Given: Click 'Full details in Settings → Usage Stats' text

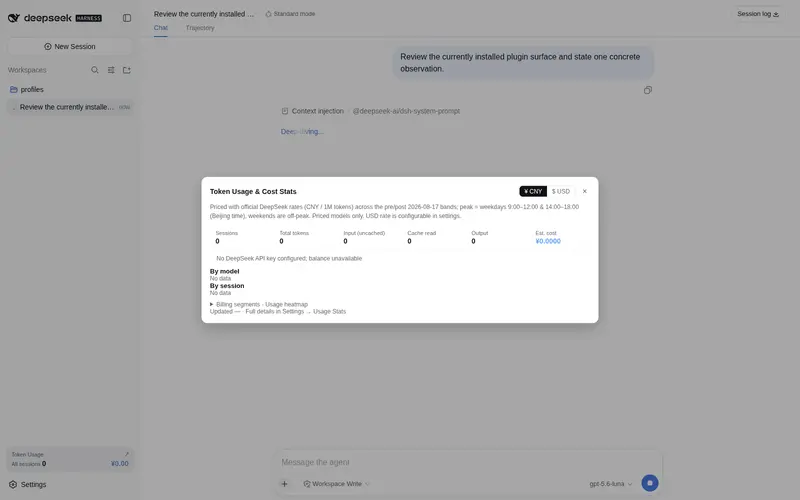Looking at the screenshot, I should coord(295,311).
